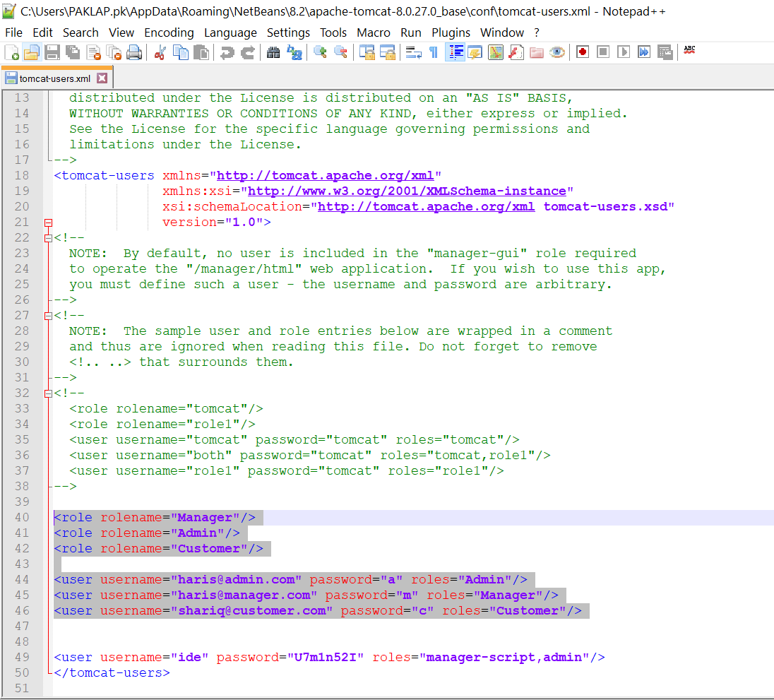Click the http://www.w3.org/2001/XMLSchema-instance link
The width and height of the screenshot is (774, 700).
(x=407, y=191)
